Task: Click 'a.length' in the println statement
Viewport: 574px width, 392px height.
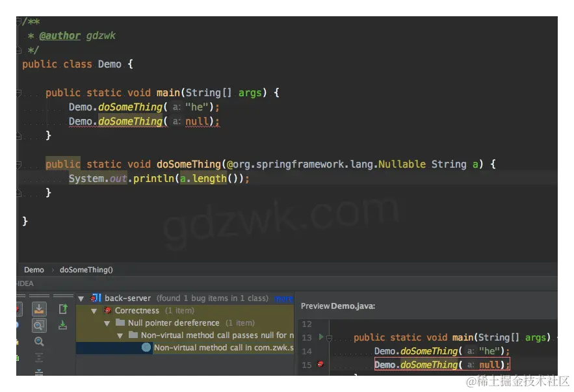Action: pyautogui.click(x=203, y=179)
